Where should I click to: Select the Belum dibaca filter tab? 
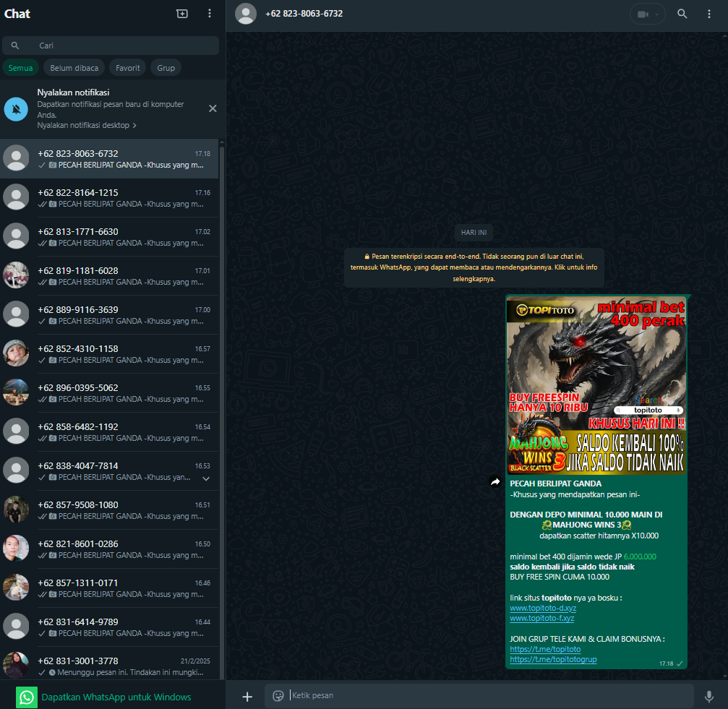click(74, 68)
